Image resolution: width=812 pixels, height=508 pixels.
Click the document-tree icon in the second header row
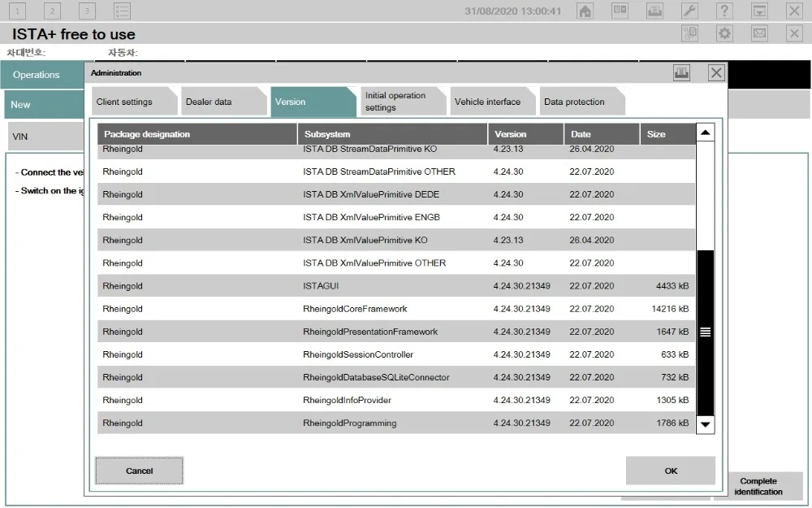click(x=689, y=33)
